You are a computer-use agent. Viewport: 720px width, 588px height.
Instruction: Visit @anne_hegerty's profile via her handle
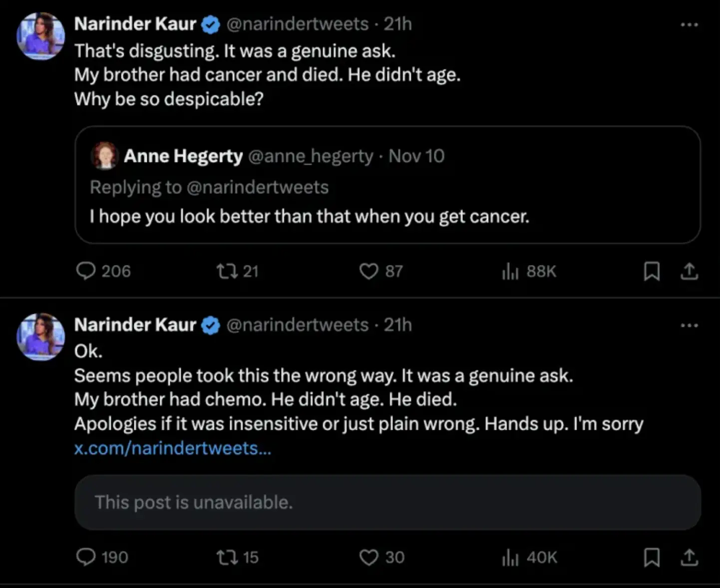310,156
